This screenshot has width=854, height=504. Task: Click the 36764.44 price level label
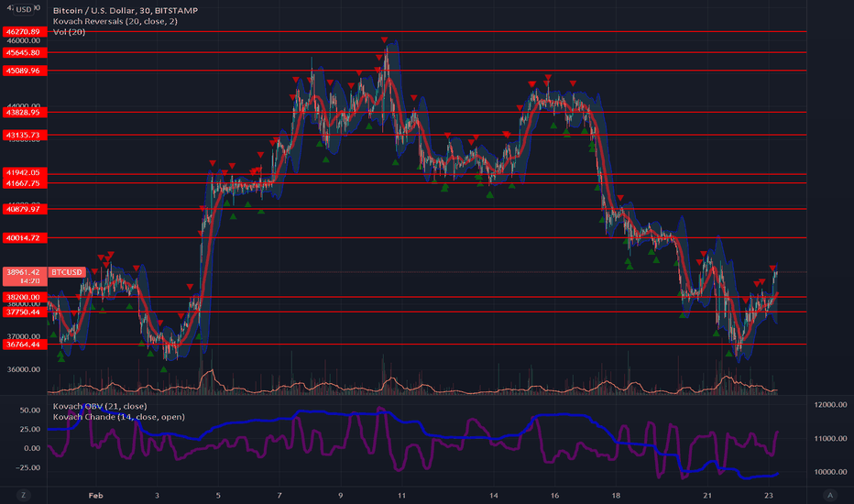pos(25,345)
